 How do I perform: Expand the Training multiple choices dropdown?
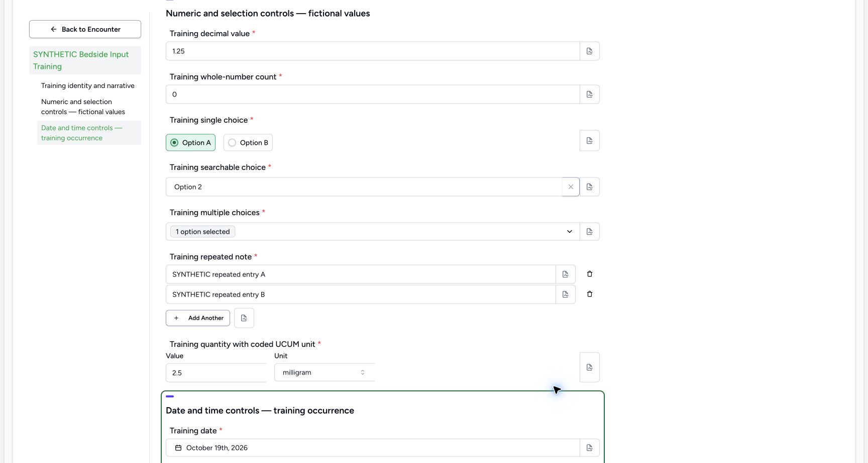click(x=570, y=232)
